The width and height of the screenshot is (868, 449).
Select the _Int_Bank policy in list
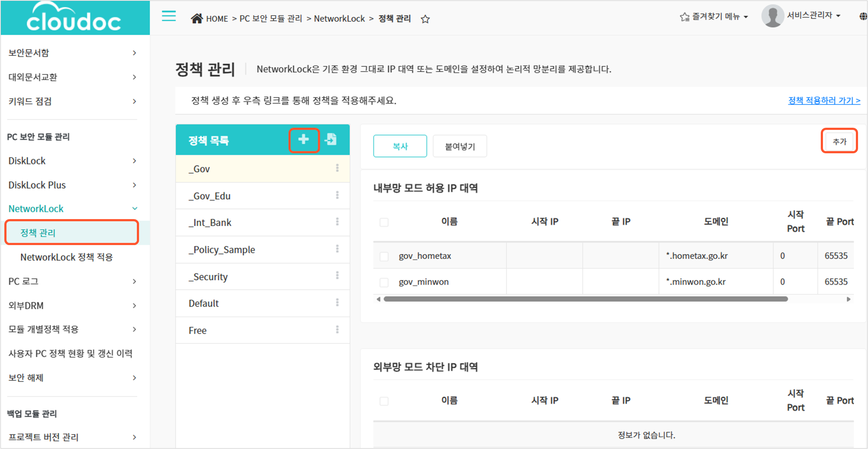point(210,223)
